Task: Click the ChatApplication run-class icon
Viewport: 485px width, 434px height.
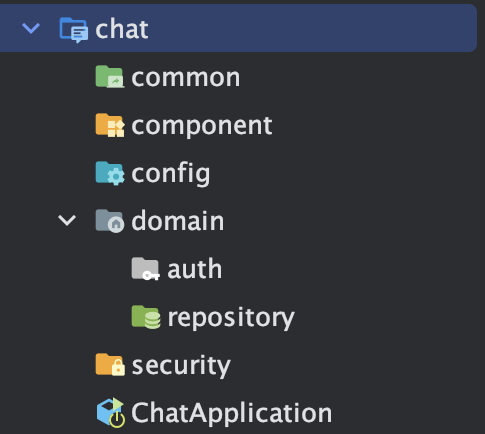Action: 111,412
